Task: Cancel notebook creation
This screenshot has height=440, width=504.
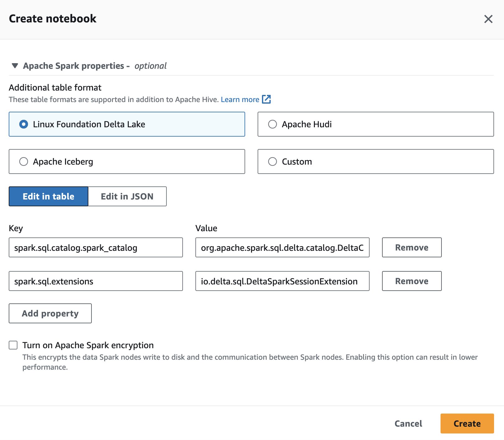Action: click(x=408, y=424)
